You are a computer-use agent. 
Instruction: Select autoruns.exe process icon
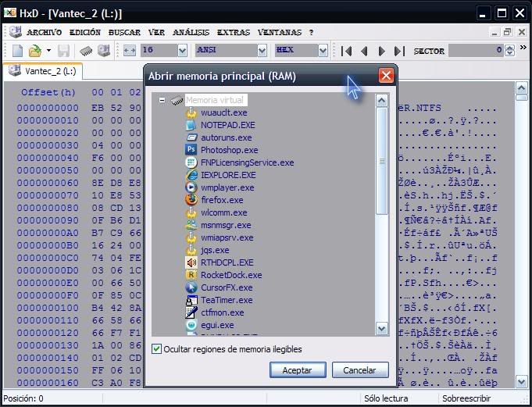[x=191, y=137]
